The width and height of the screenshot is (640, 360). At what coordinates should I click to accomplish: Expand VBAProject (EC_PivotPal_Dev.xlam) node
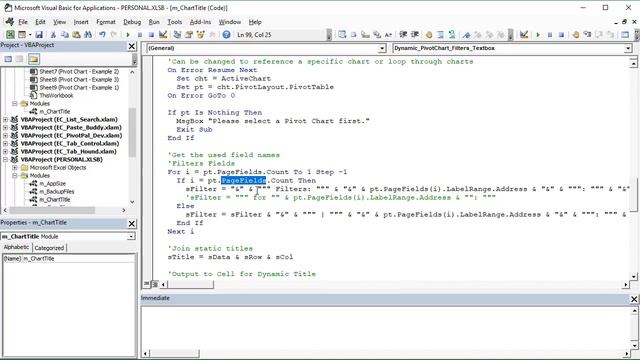pyautogui.click(x=5, y=136)
